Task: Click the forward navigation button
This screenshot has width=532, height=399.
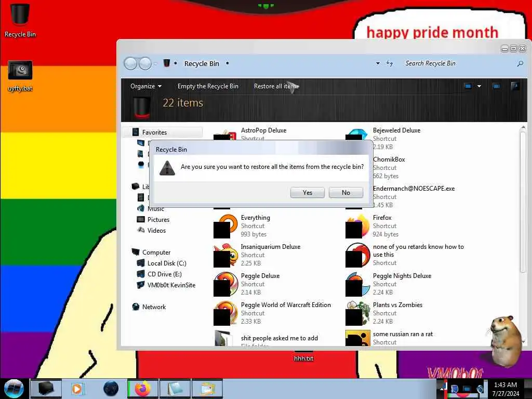Action: pos(145,63)
